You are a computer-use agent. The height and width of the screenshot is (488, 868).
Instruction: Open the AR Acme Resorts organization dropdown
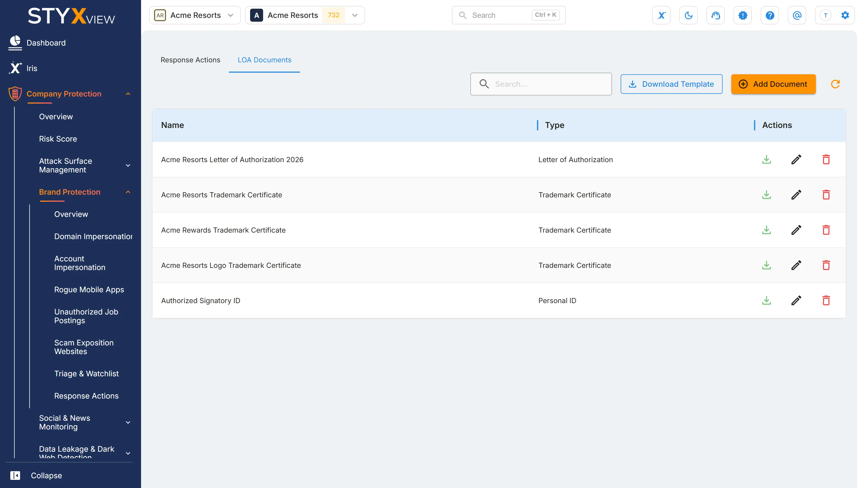coord(195,15)
